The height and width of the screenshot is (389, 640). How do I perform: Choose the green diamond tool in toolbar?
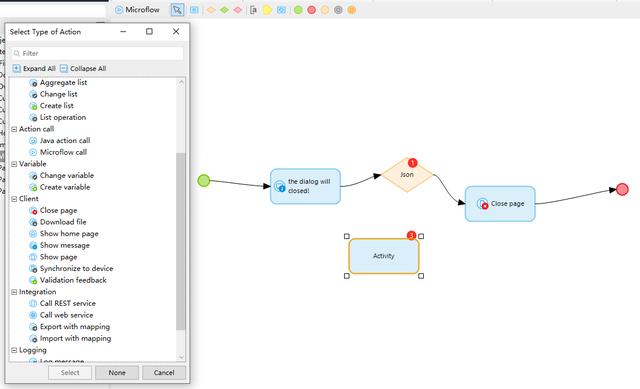pyautogui.click(x=224, y=10)
